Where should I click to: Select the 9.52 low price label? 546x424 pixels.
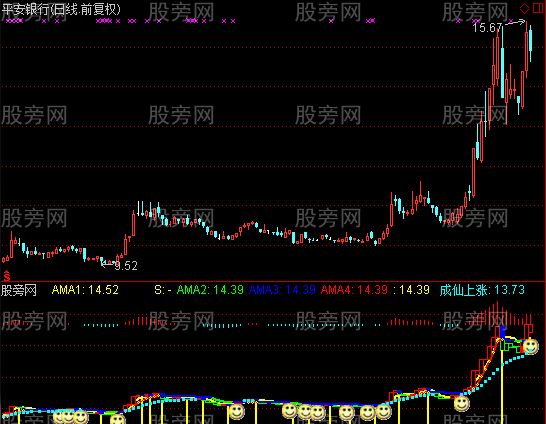(126, 266)
